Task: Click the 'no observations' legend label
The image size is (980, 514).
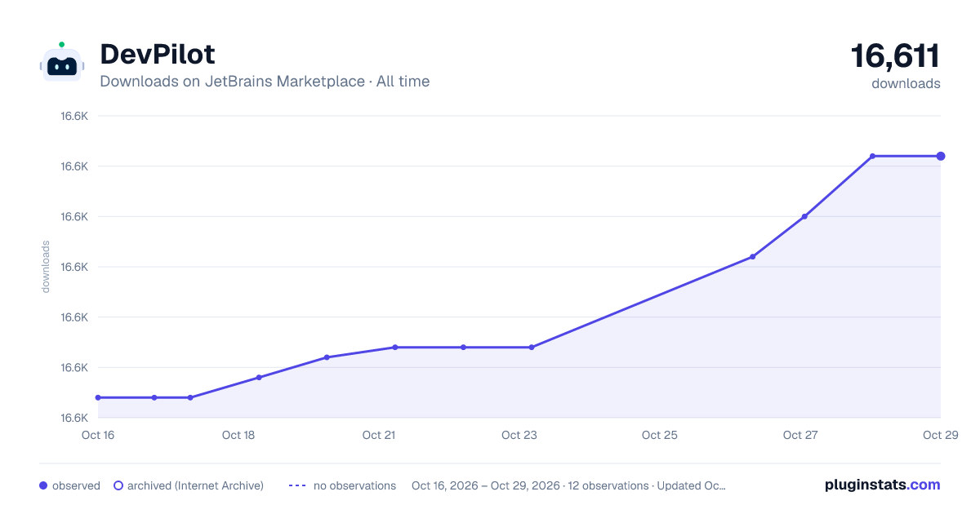Action: pyautogui.click(x=354, y=485)
